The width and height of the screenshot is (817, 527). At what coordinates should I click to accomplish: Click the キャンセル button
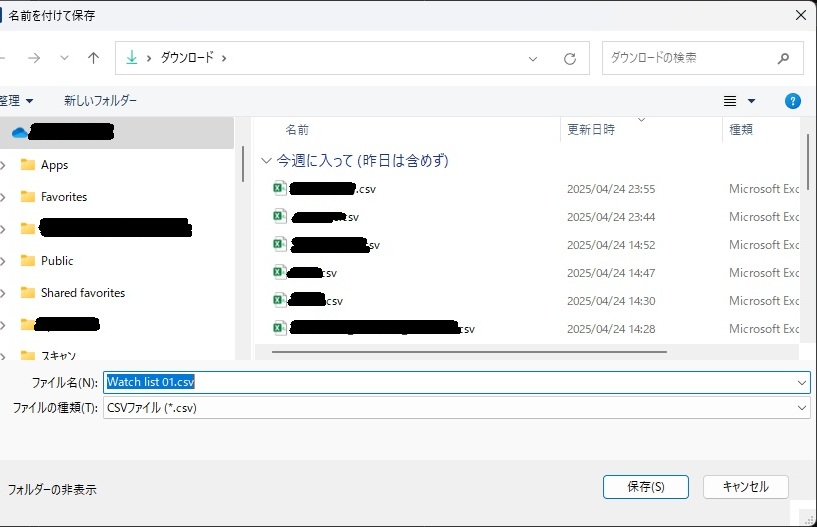click(746, 487)
